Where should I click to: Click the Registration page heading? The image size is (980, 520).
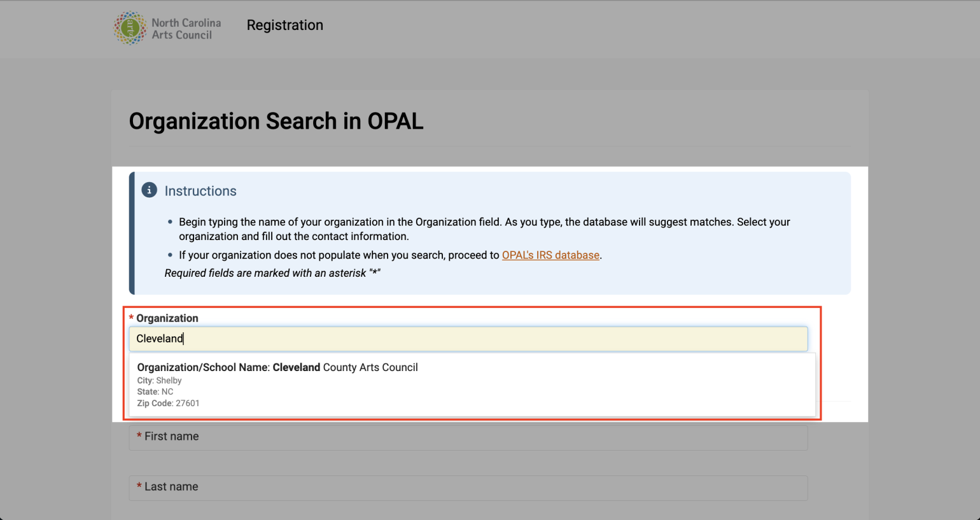click(x=284, y=25)
